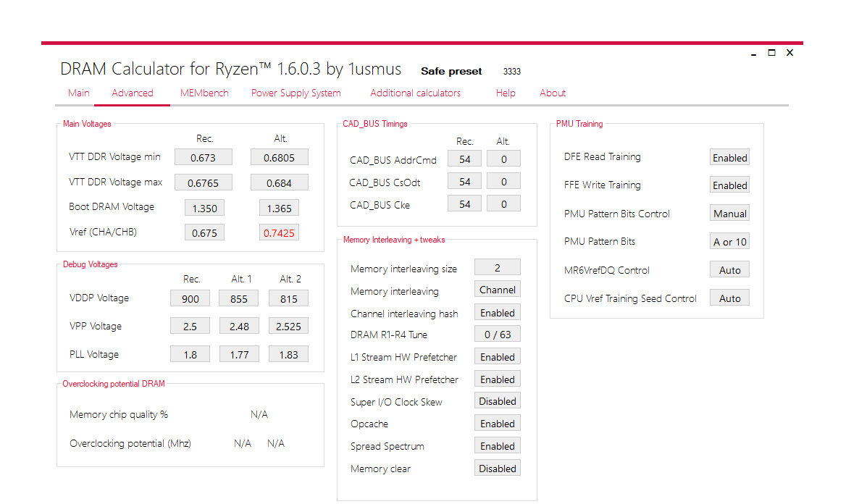The width and height of the screenshot is (859, 504).
Task: Click 'Spread Spectrum' label
Action: [387, 447]
